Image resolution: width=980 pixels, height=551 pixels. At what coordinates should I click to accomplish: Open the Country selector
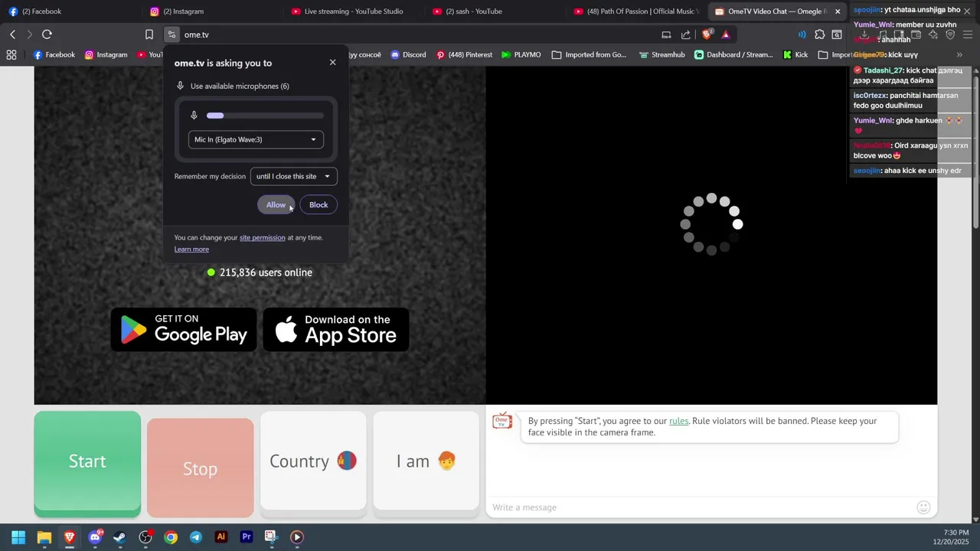point(313,461)
